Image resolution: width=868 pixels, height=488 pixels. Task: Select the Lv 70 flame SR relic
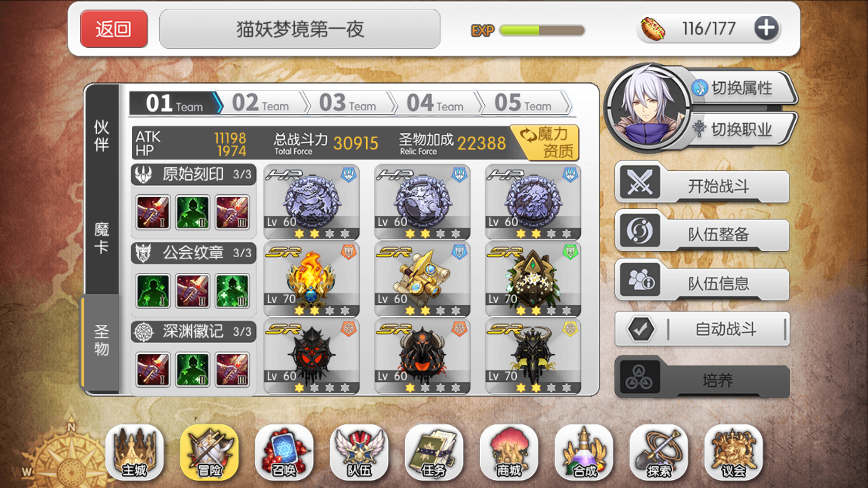(311, 279)
